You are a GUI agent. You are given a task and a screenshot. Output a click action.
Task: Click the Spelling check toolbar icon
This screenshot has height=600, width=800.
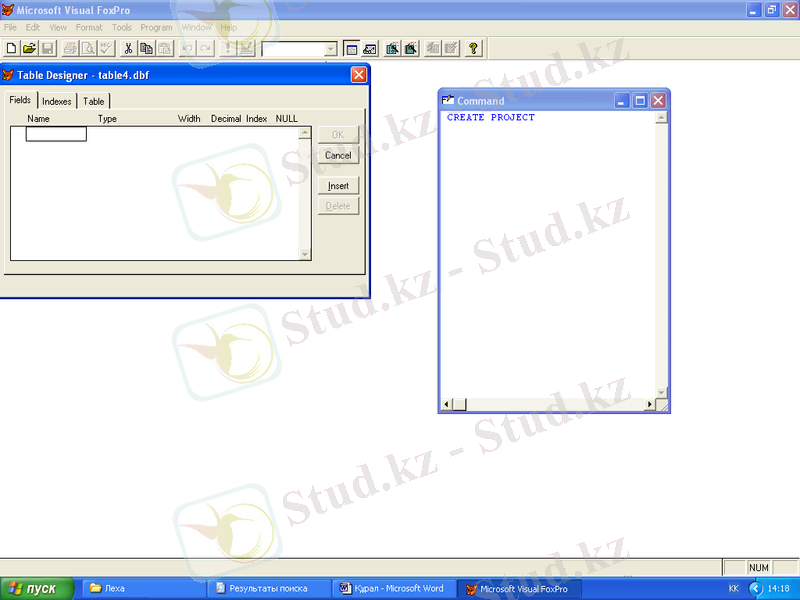(107, 48)
